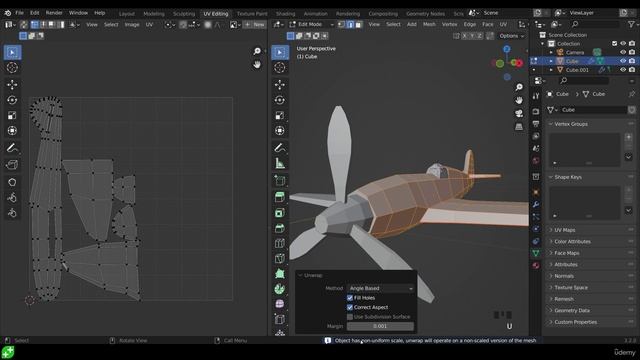Toggle the Use Subdivision Surface checkbox
640x360 pixels.
350,317
